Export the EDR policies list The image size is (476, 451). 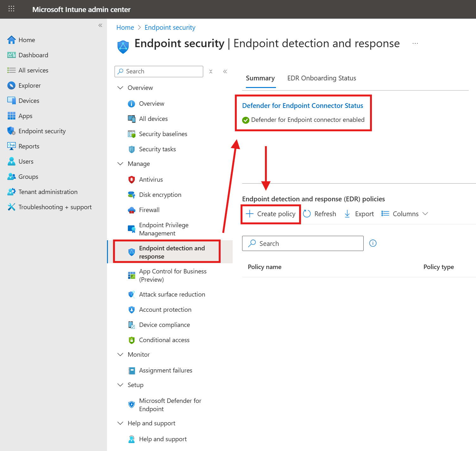pyautogui.click(x=359, y=214)
